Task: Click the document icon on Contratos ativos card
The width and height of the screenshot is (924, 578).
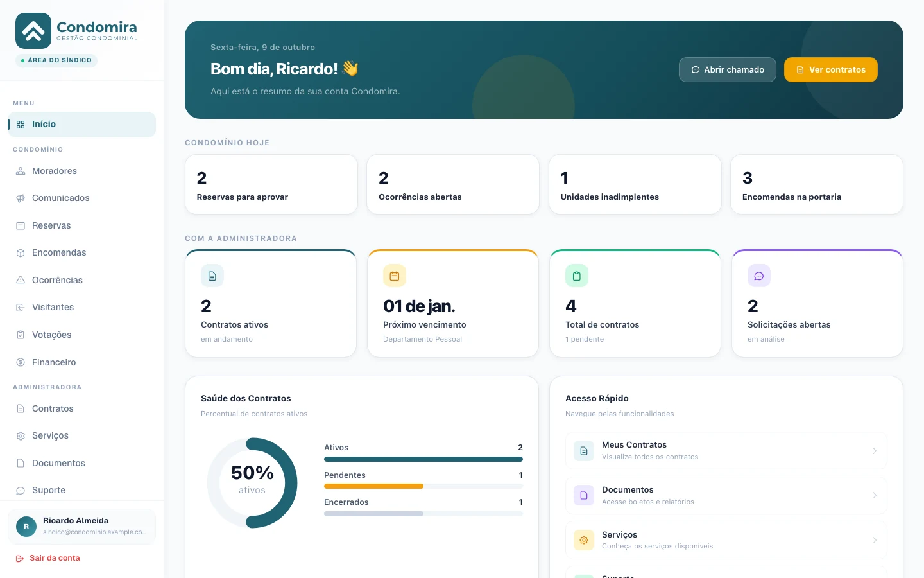Action: coord(212,276)
